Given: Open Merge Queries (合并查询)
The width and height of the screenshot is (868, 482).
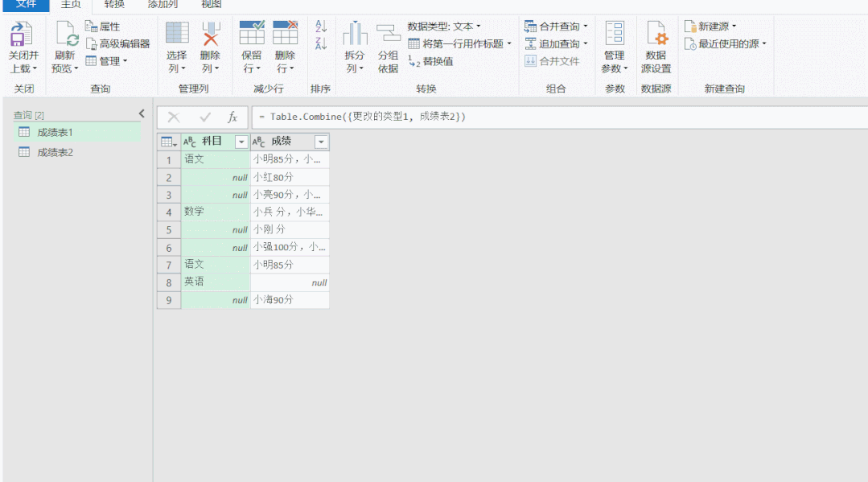Looking at the screenshot, I should click(556, 26).
